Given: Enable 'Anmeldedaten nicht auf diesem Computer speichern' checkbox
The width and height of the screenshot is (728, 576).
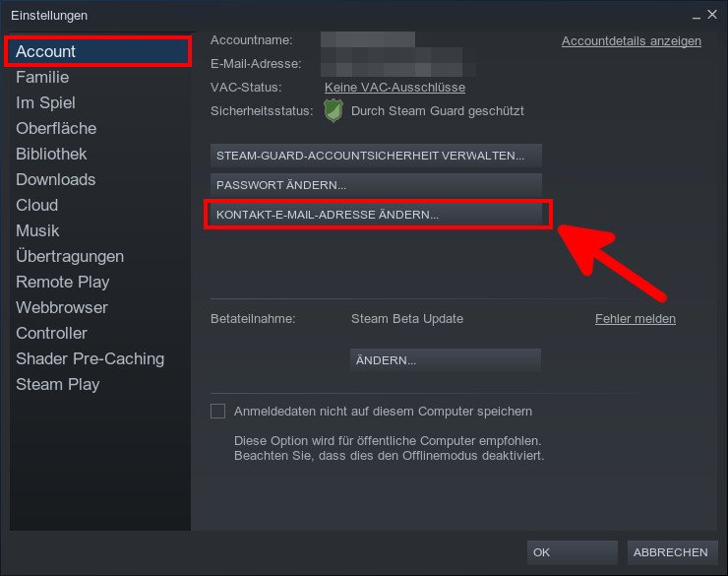Looking at the screenshot, I should coord(217,412).
